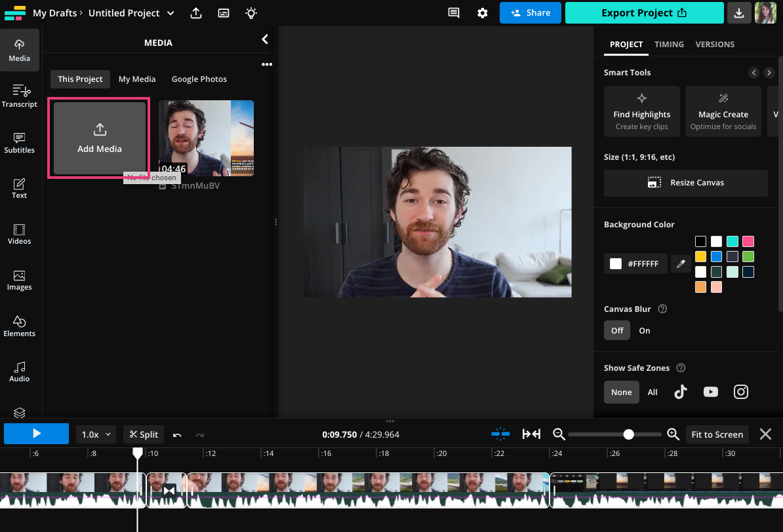Open the Untitled Project dropdown
The image size is (783, 532).
170,12
